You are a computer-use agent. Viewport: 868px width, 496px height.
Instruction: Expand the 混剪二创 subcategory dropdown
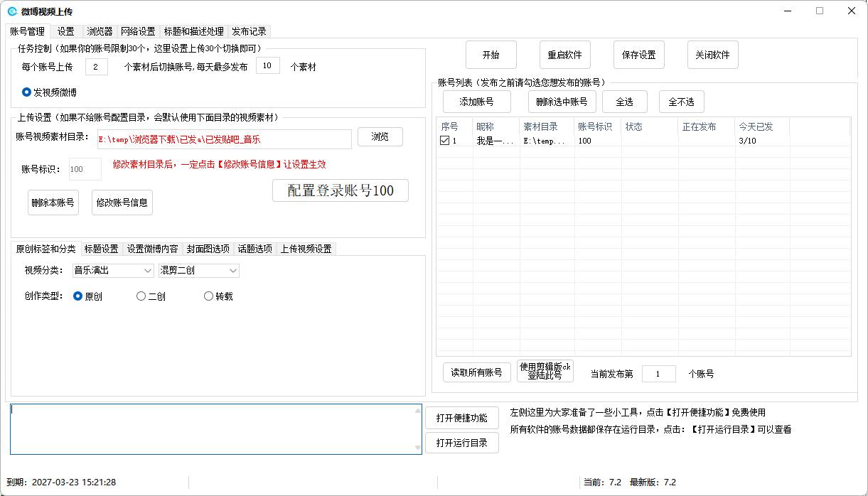tap(199, 271)
